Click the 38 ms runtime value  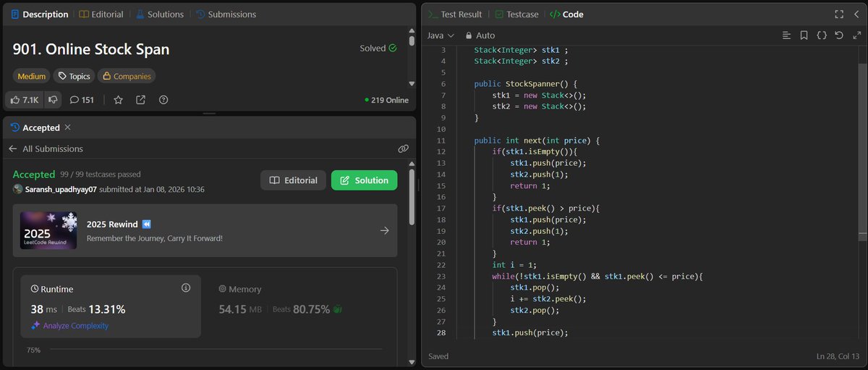44,309
